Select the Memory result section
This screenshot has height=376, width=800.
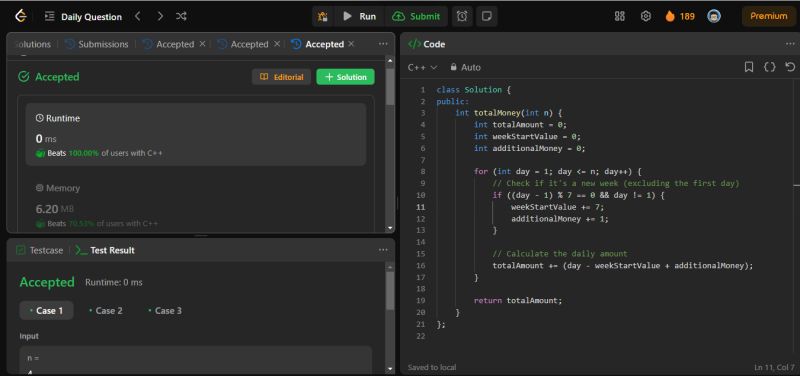tap(196, 206)
